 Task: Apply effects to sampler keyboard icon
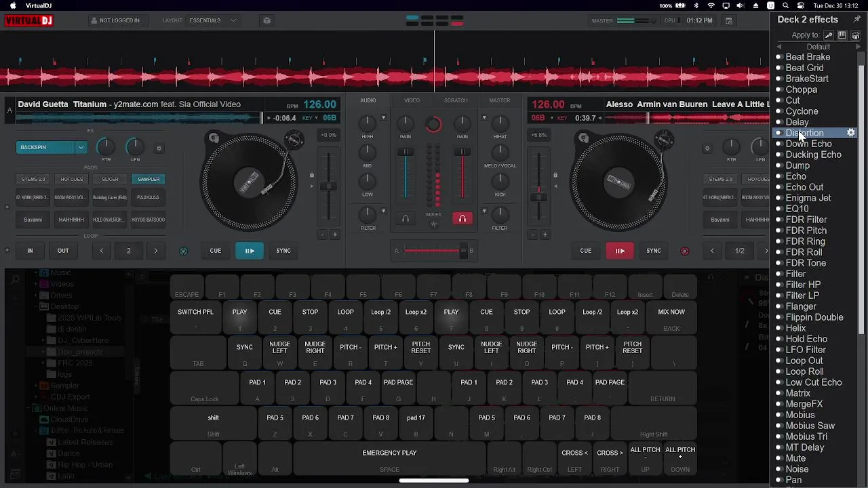click(842, 35)
